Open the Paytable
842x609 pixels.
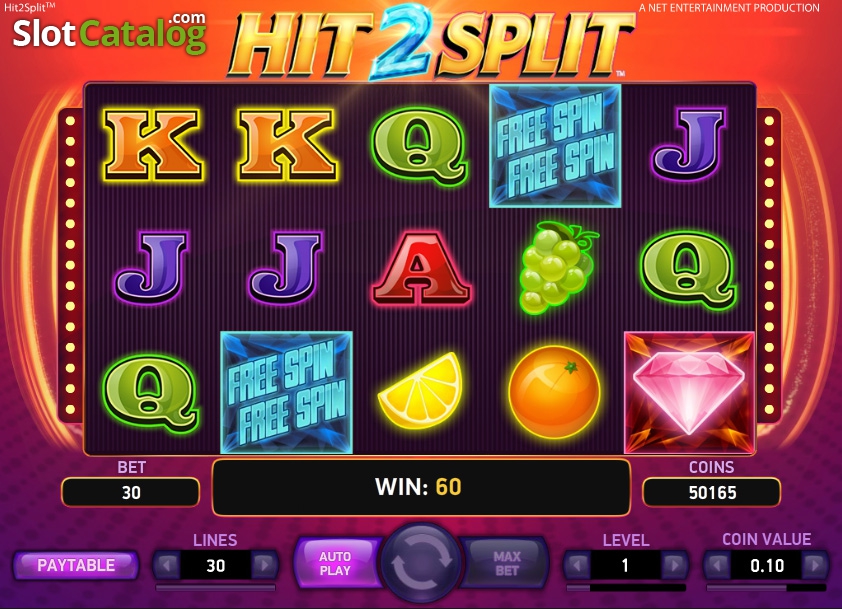click(x=76, y=566)
